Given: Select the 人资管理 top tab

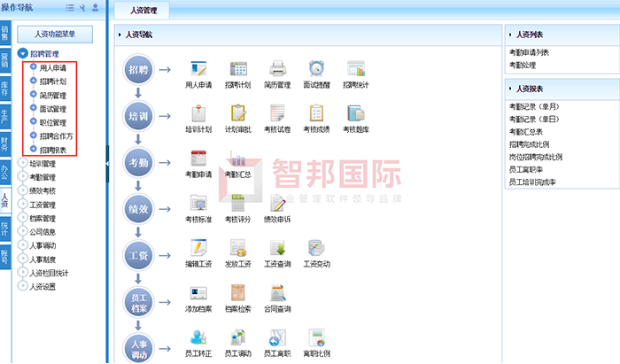Looking at the screenshot, I should click(x=143, y=11).
